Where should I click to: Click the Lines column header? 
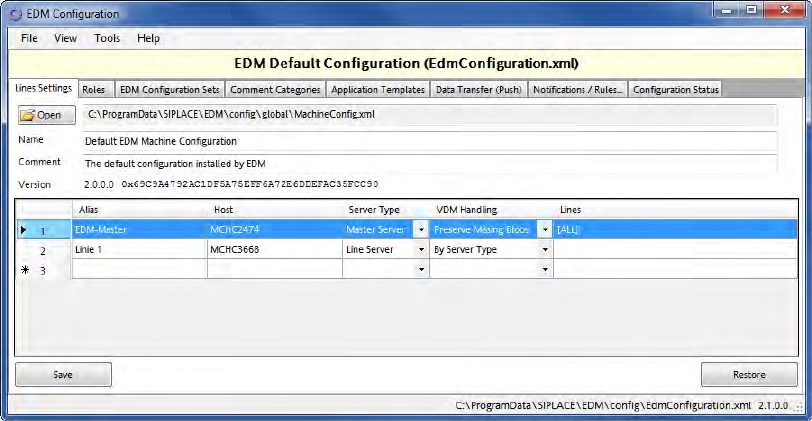point(675,210)
